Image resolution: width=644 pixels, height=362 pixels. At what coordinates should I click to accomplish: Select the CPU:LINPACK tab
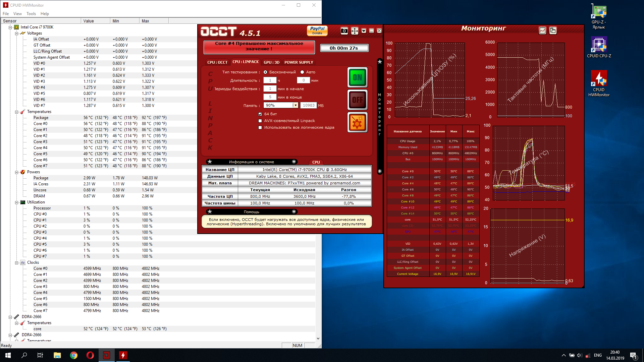pyautogui.click(x=246, y=62)
